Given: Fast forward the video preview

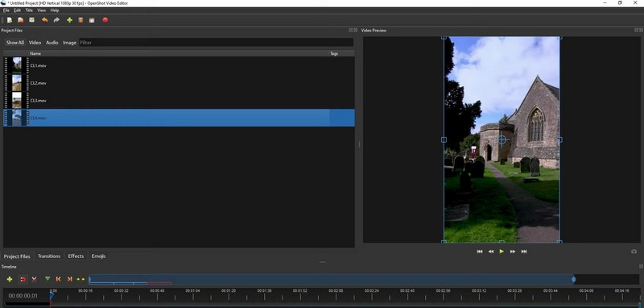Looking at the screenshot, I should pyautogui.click(x=513, y=252).
